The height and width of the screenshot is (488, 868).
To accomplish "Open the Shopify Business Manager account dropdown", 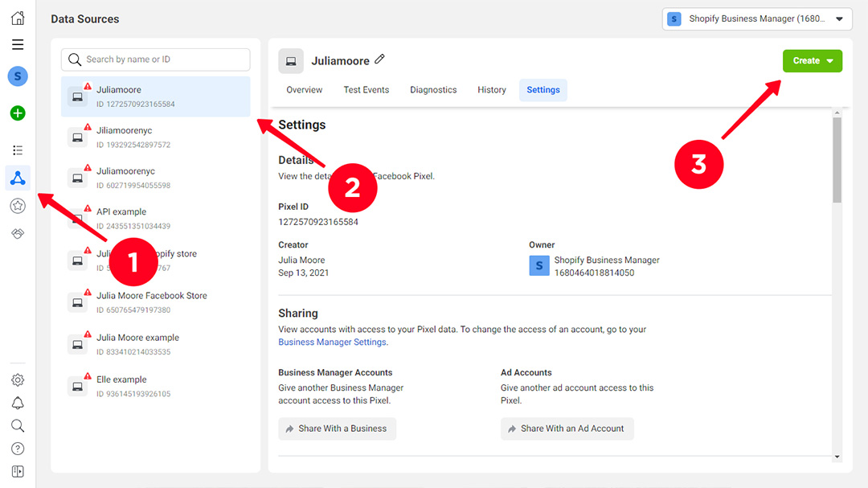I will (757, 18).
